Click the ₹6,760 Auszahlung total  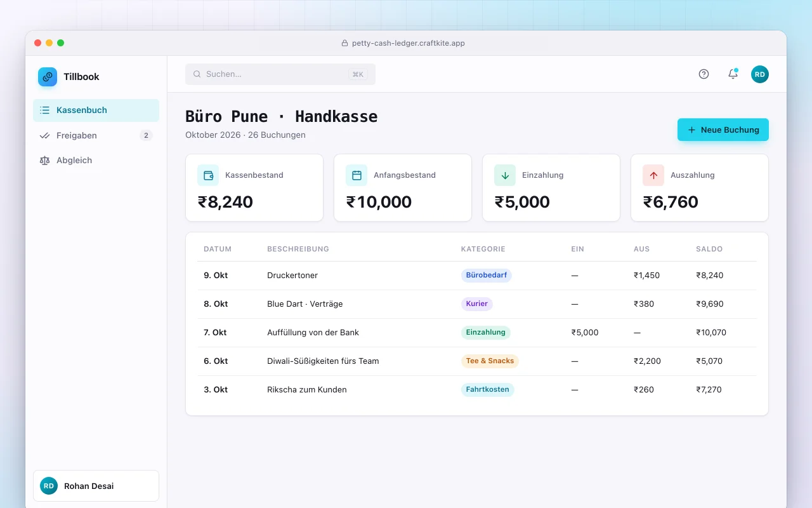pyautogui.click(x=671, y=202)
